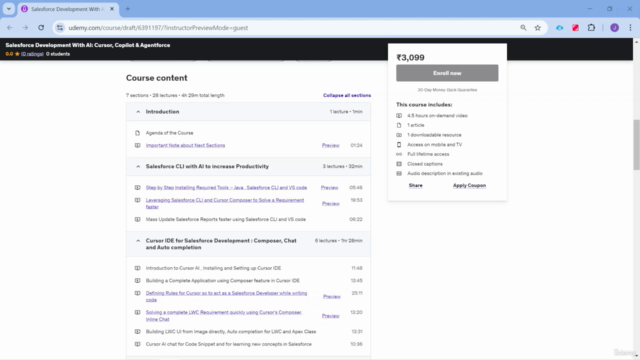The height and width of the screenshot is (360, 640).
Task: Open site information icon in address bar
Action: point(60,28)
